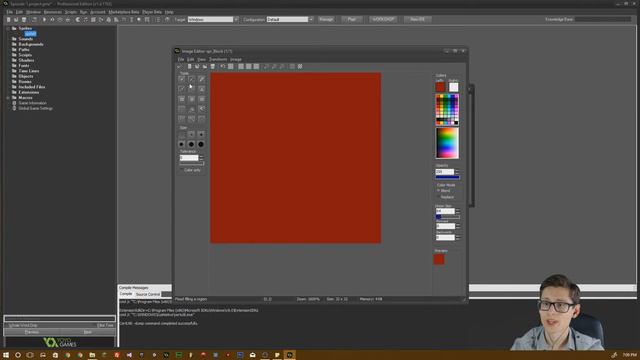Click the Next search button
The image size is (640, 360).
coord(87,332)
